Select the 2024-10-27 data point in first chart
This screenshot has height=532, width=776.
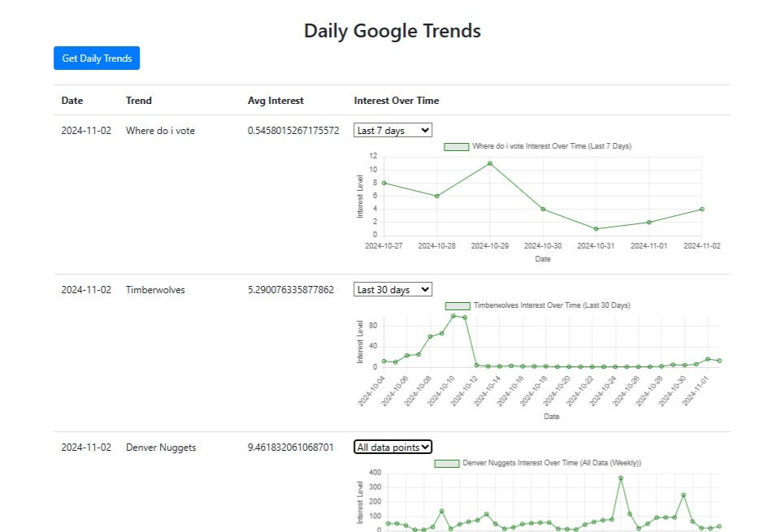(384, 183)
